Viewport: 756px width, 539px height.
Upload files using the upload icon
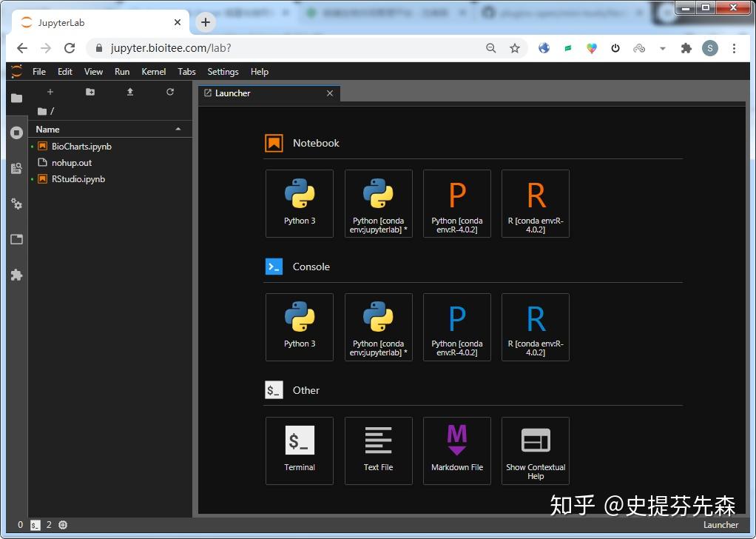coord(129,92)
